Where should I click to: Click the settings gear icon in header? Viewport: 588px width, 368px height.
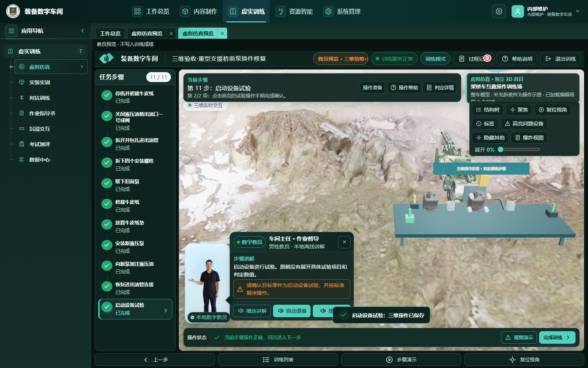(x=499, y=11)
